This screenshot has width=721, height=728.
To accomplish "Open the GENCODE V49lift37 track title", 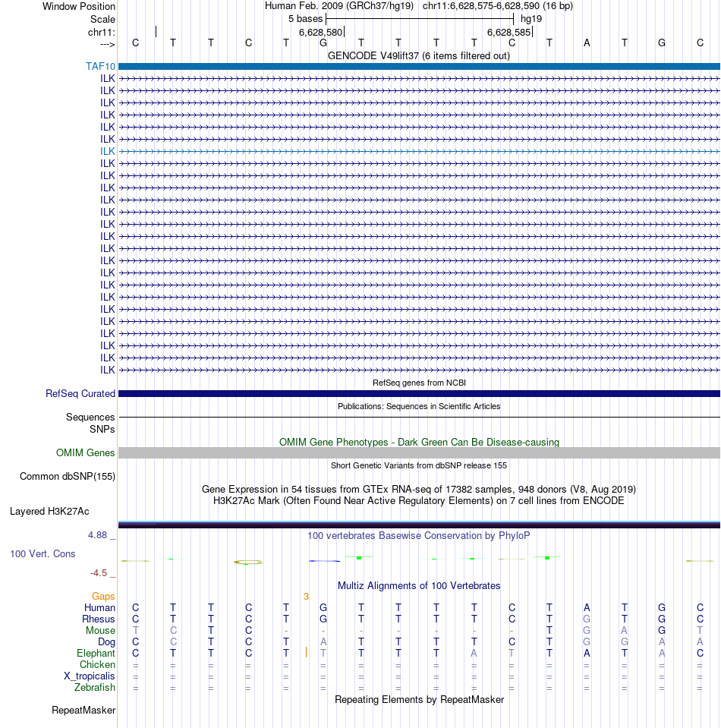I will 419,55.
